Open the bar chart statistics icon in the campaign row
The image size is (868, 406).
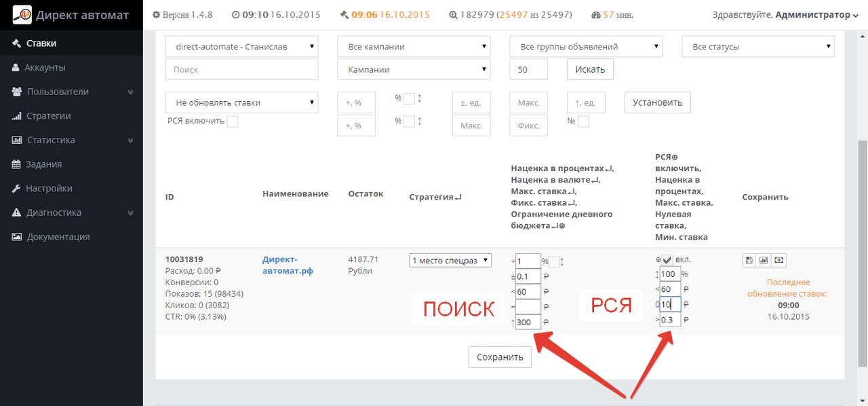point(764,260)
